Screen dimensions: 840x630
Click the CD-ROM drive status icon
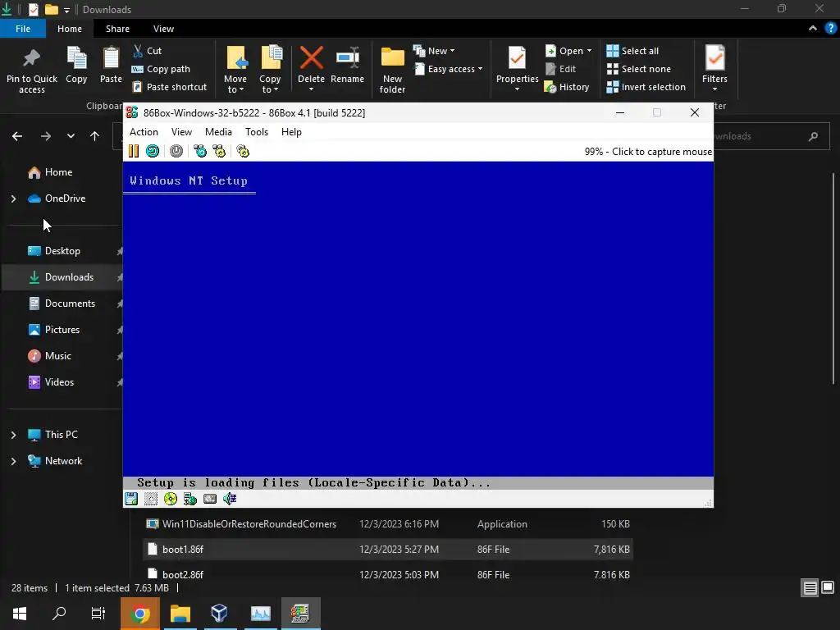point(171,499)
